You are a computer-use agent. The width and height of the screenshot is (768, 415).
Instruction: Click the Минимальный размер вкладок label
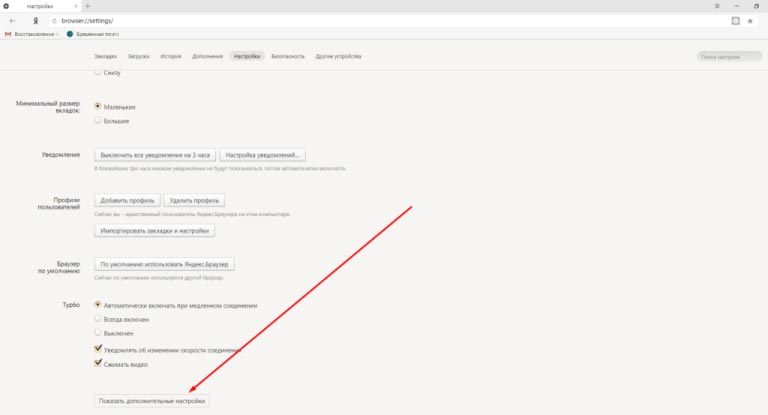click(48, 107)
